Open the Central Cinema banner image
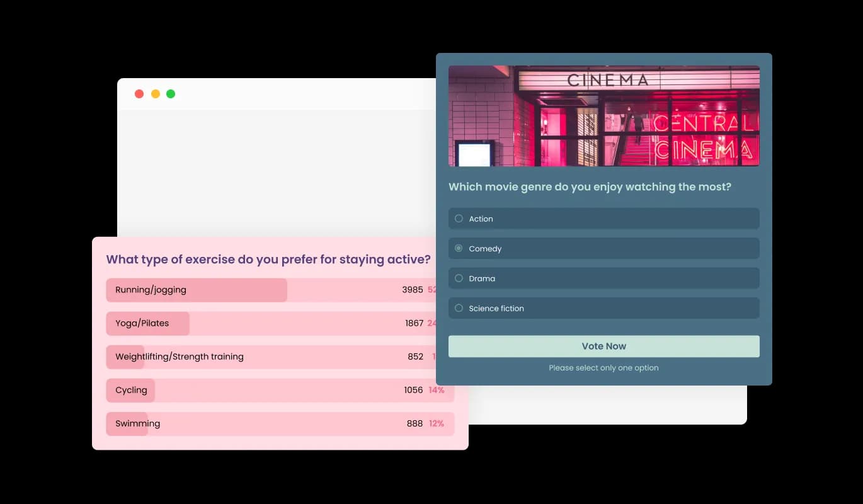Image resolution: width=863 pixels, height=504 pixels. point(604,116)
